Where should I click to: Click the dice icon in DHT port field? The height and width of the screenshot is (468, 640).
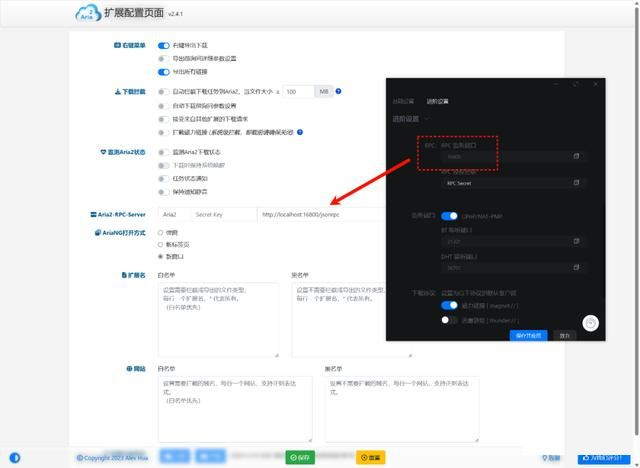[x=576, y=267]
